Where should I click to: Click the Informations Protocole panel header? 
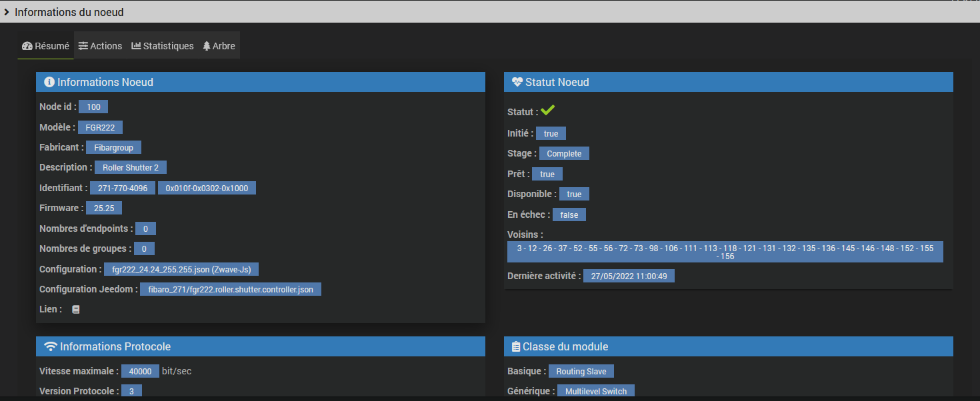pyautogui.click(x=261, y=346)
